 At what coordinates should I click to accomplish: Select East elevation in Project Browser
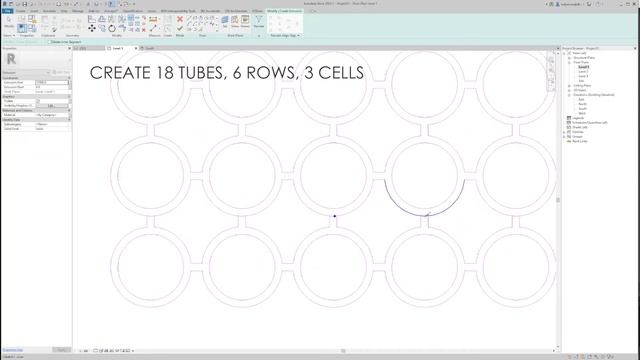pyautogui.click(x=581, y=99)
